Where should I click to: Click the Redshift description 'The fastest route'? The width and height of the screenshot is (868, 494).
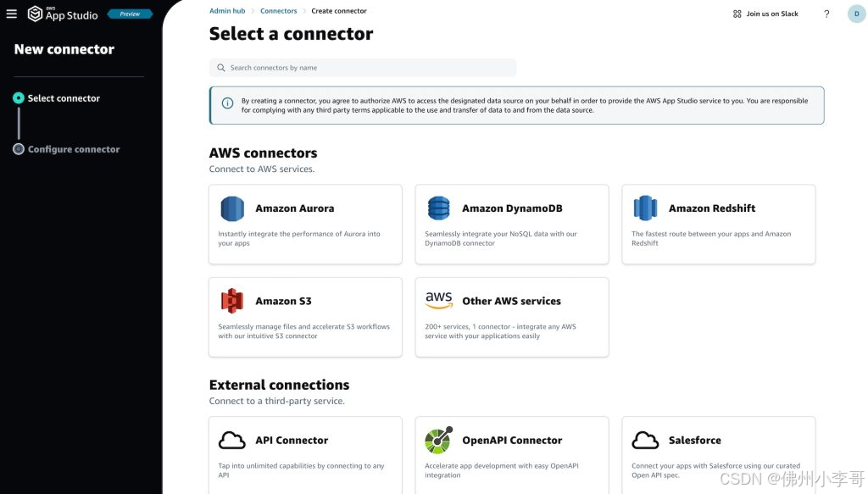(x=711, y=238)
